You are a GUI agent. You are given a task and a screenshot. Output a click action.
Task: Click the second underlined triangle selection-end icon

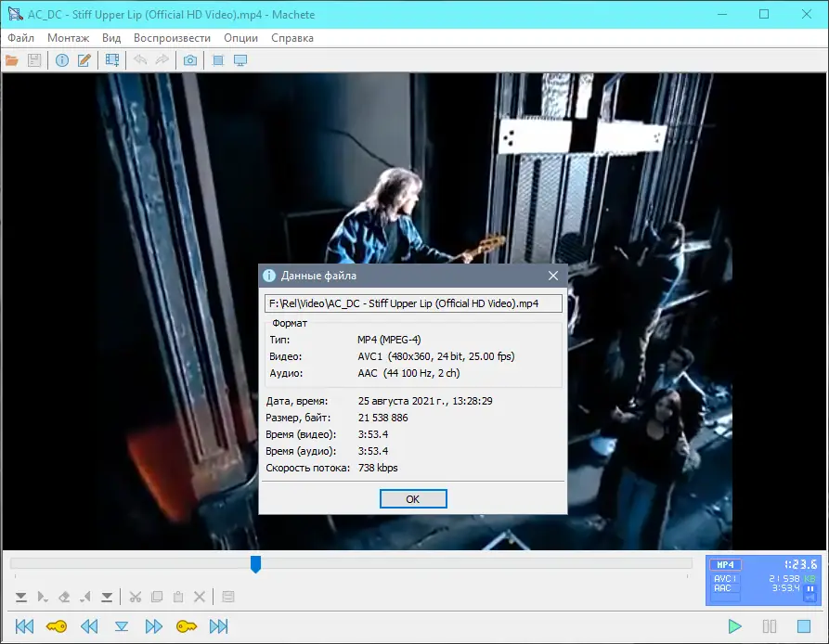pyautogui.click(x=107, y=597)
